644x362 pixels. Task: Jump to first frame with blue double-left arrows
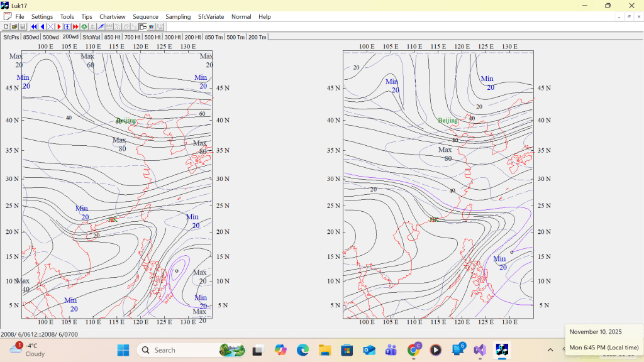(34, 27)
